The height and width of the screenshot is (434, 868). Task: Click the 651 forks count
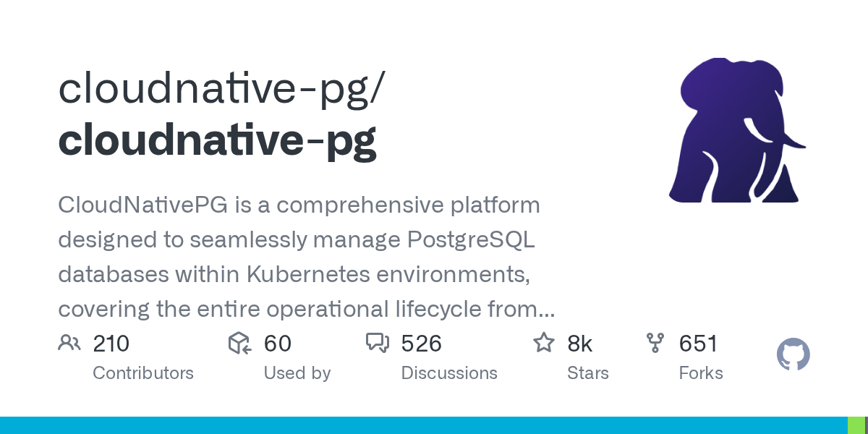pyautogui.click(x=698, y=344)
